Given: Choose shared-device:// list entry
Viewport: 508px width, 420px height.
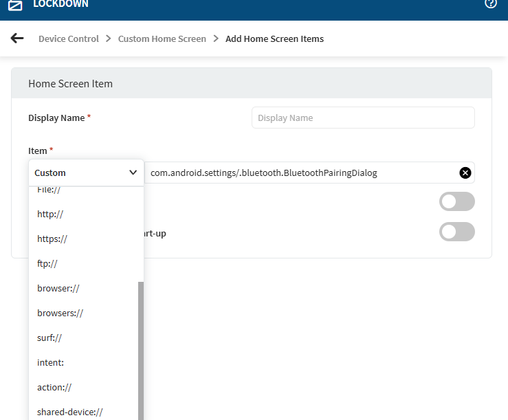Looking at the screenshot, I should tap(70, 412).
